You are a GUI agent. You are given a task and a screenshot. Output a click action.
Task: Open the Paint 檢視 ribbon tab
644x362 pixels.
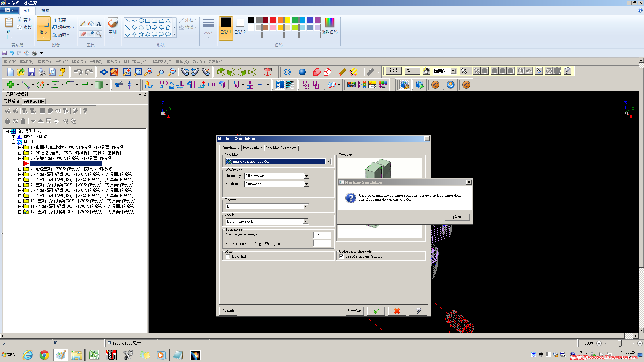(x=45, y=11)
